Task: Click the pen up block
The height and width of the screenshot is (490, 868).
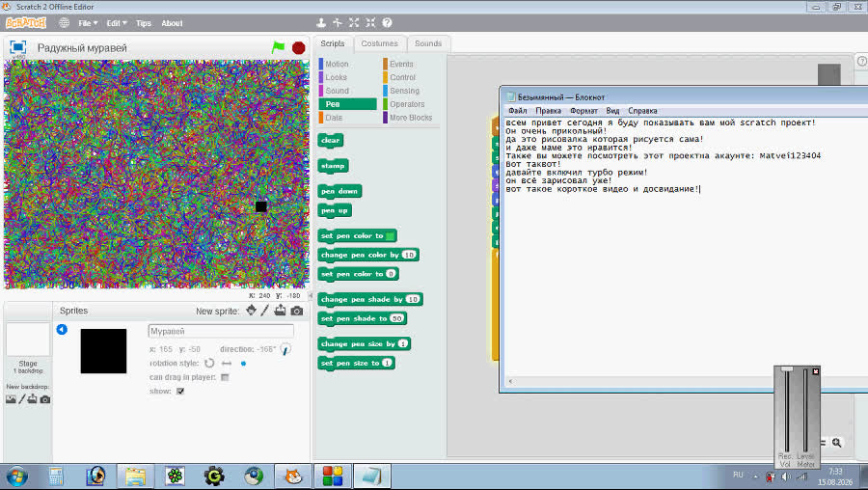Action: pos(335,211)
